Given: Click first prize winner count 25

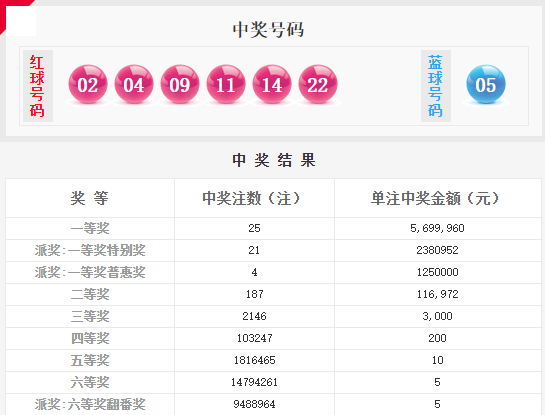Looking at the screenshot, I should pos(254,228).
